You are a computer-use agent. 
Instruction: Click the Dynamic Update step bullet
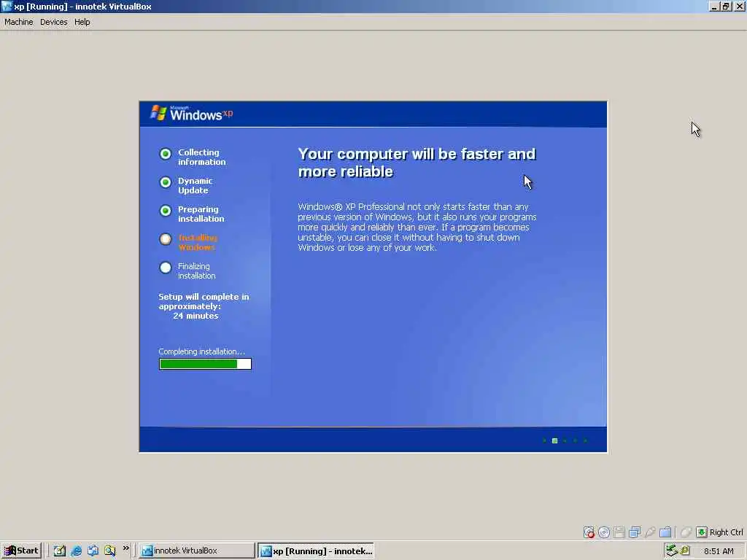click(x=166, y=182)
